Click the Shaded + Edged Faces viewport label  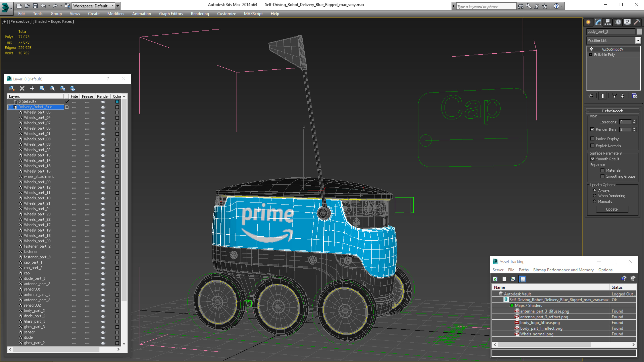coord(53,21)
